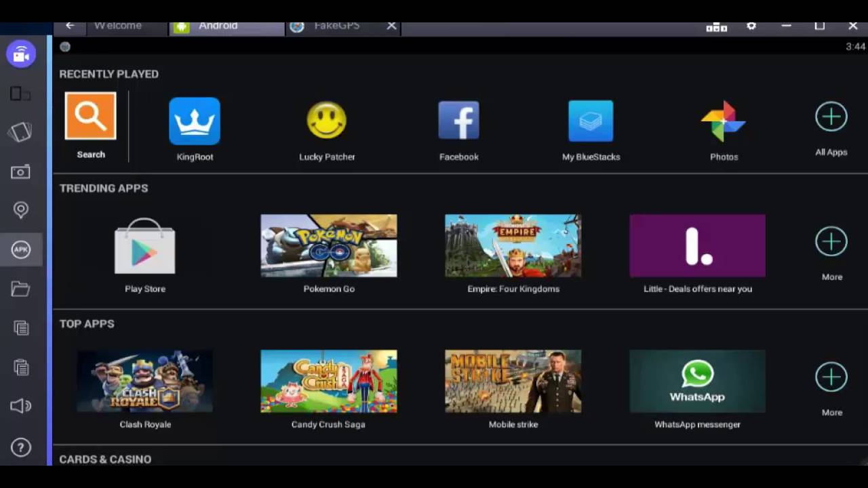This screenshot has width=868, height=488.
Task: Click the 3:44 clock
Action: (x=855, y=47)
